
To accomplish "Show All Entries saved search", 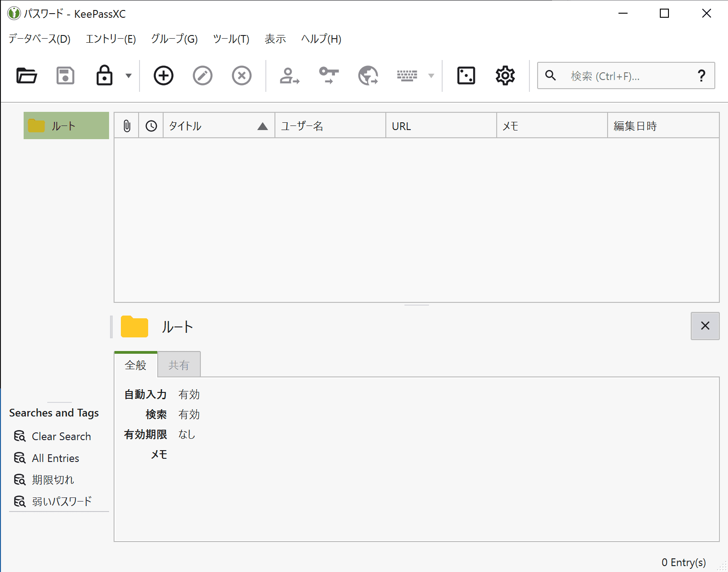I will (46, 458).
